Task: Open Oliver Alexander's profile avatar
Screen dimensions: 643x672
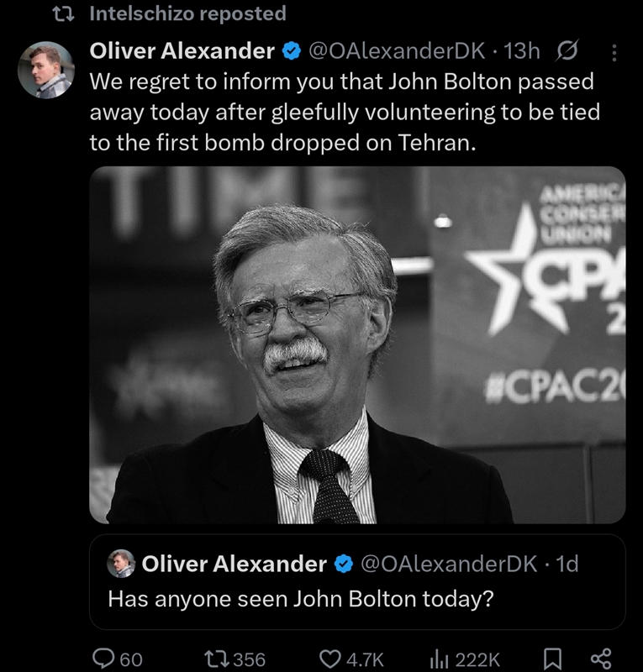Action: point(46,70)
